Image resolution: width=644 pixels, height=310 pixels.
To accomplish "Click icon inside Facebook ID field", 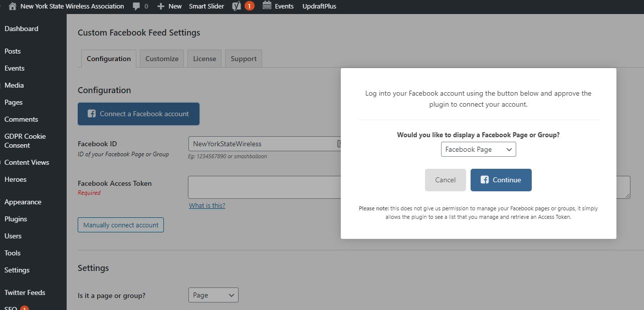I will point(339,144).
